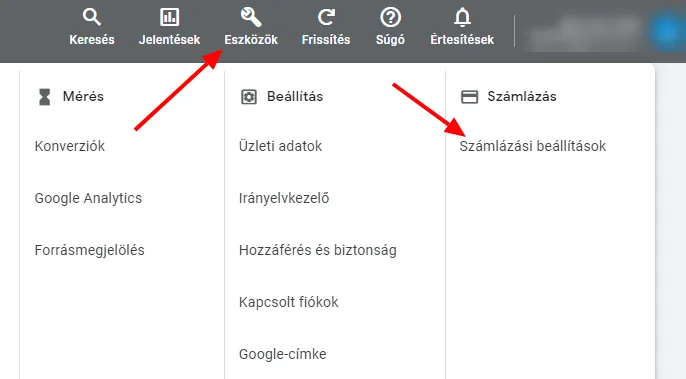The image size is (686, 379).
Task: Open Forrásmegjelölés menu entry
Action: pos(89,250)
